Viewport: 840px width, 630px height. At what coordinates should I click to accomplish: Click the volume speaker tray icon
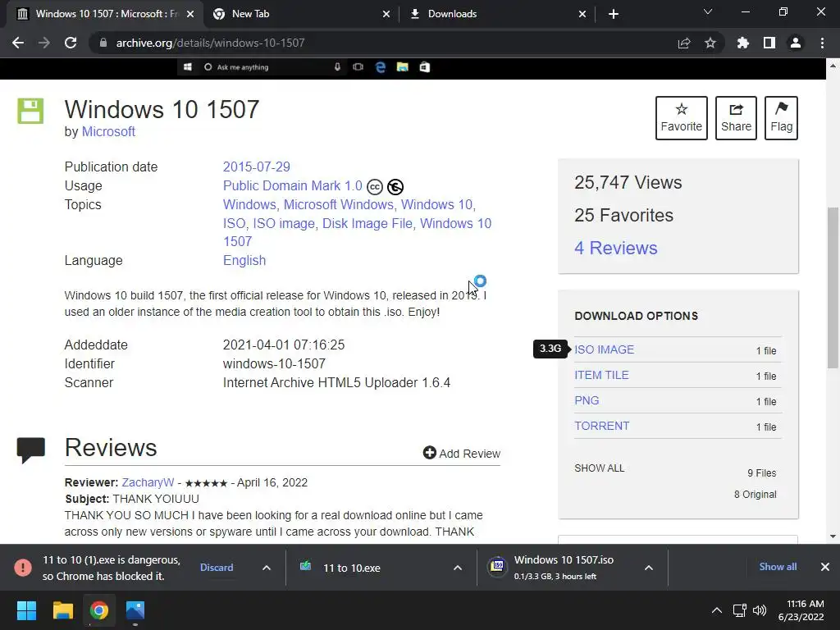pos(760,610)
